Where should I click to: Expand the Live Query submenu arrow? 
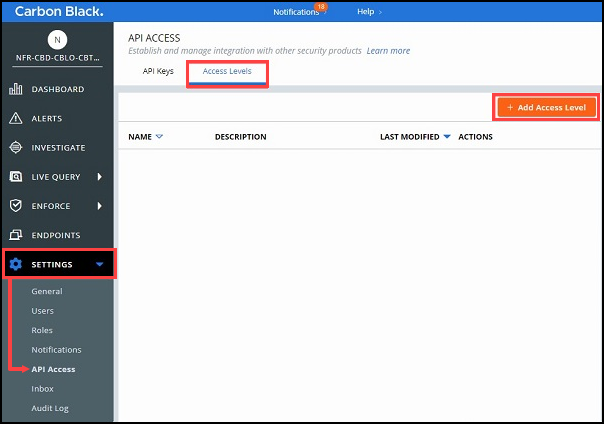point(100,177)
